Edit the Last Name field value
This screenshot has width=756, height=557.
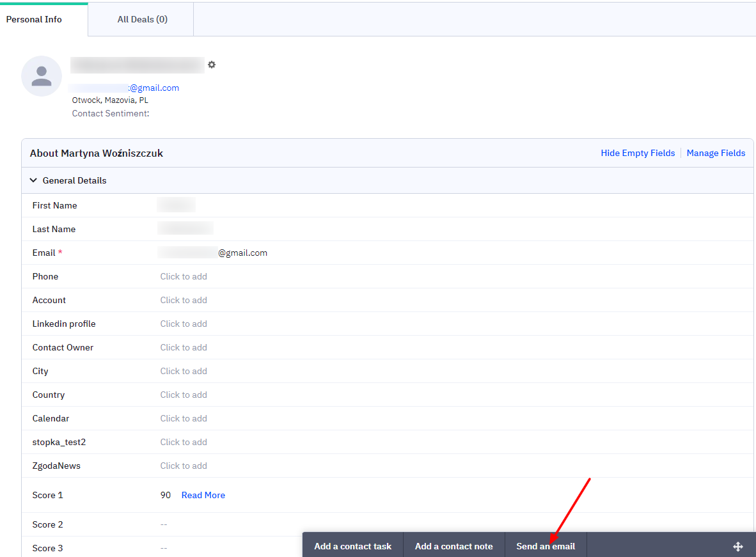pyautogui.click(x=185, y=228)
